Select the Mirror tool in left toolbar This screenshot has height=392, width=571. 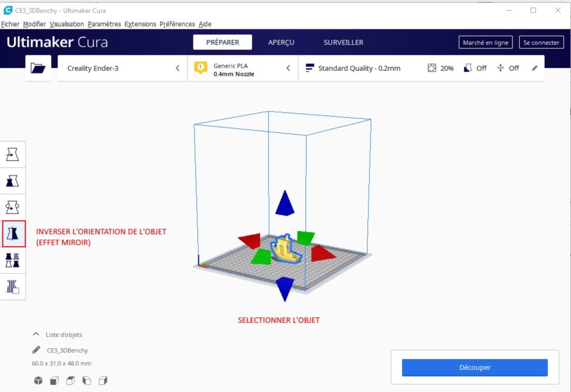pyautogui.click(x=13, y=234)
